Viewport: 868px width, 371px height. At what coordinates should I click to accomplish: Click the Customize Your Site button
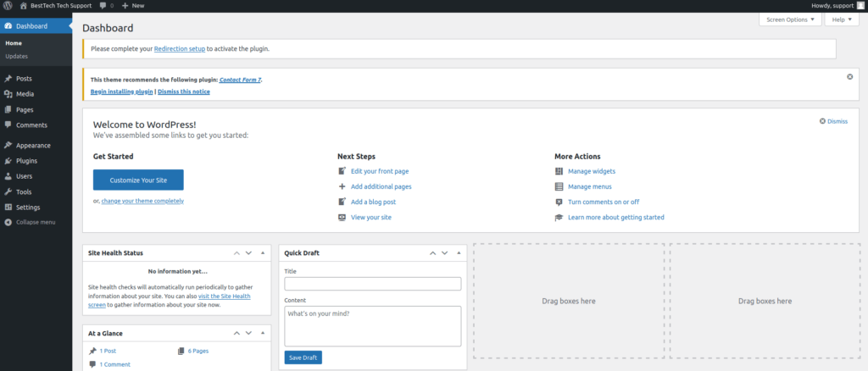[138, 180]
